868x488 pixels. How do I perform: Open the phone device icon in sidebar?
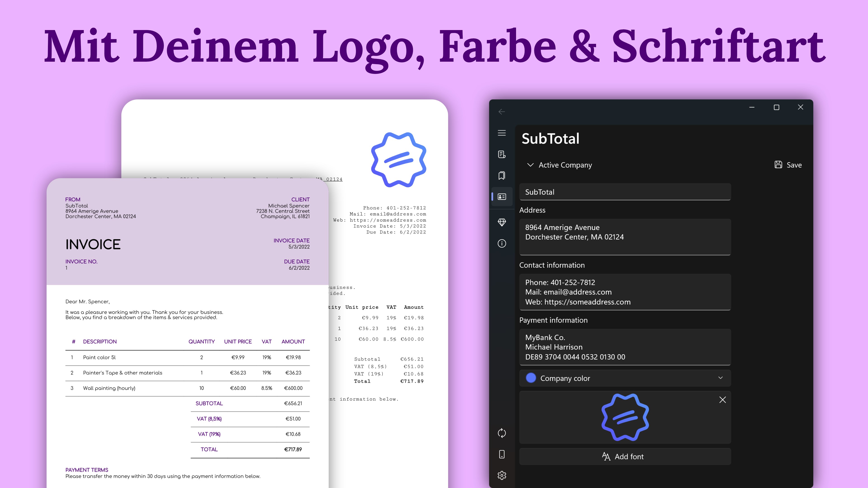tap(502, 454)
